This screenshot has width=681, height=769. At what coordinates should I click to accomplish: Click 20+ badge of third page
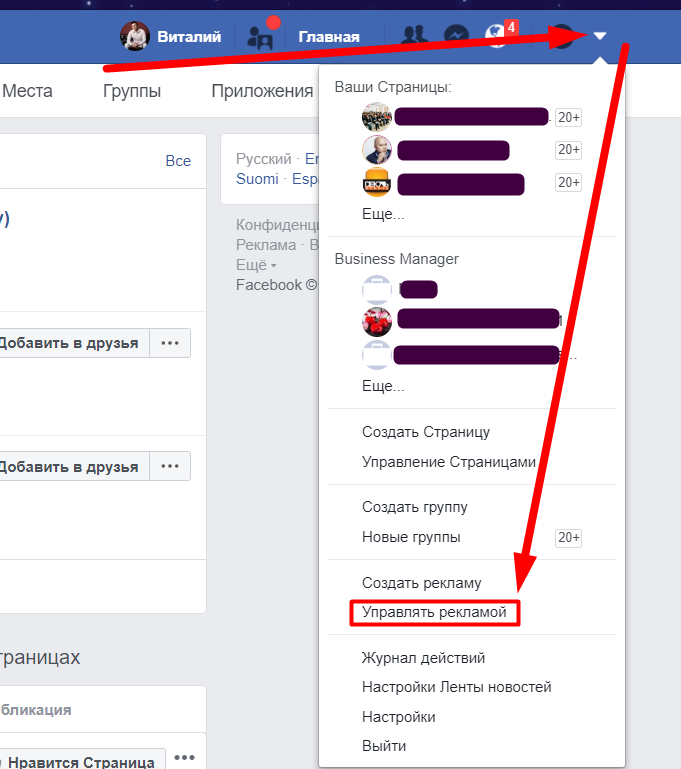[x=568, y=182]
